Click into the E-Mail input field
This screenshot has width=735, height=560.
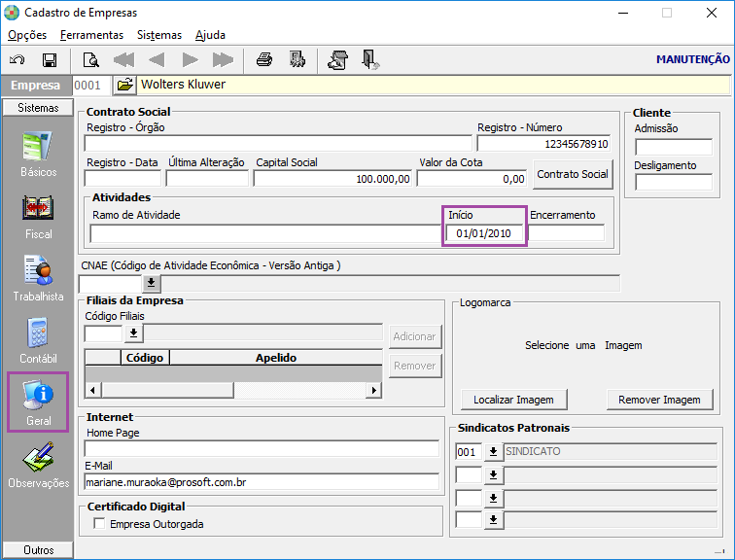coord(261,481)
